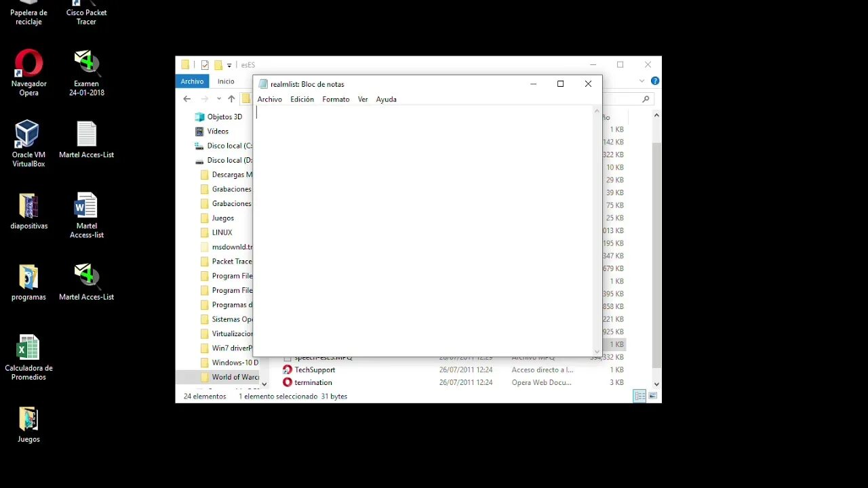Close the esES Explorer window
This screenshot has width=868, height=488.
tap(648, 65)
